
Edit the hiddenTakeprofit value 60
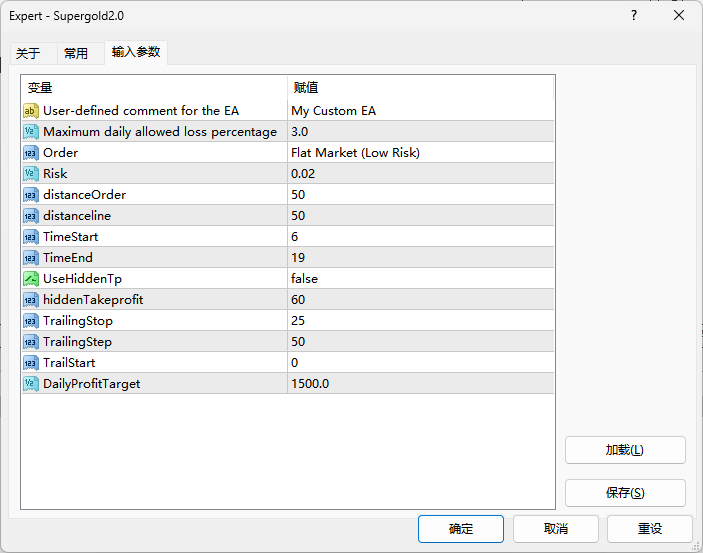[299, 300]
